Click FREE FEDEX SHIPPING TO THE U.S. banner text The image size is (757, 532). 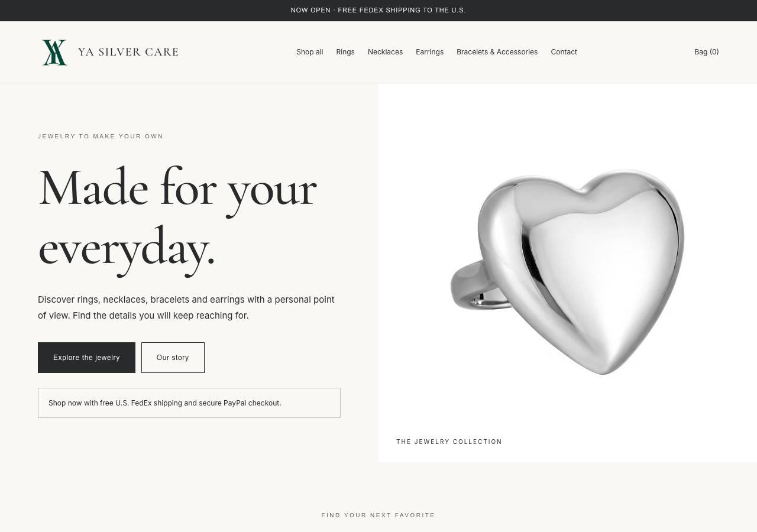click(402, 10)
